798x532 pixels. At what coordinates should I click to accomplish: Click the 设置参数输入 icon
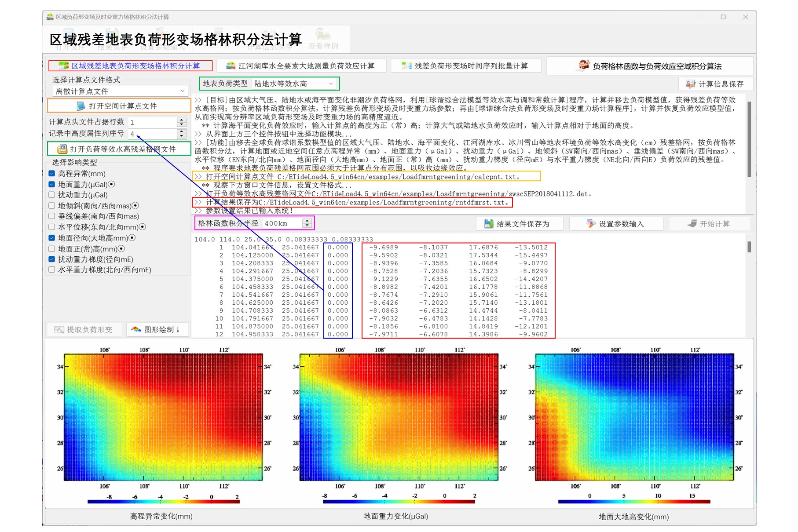(591, 224)
